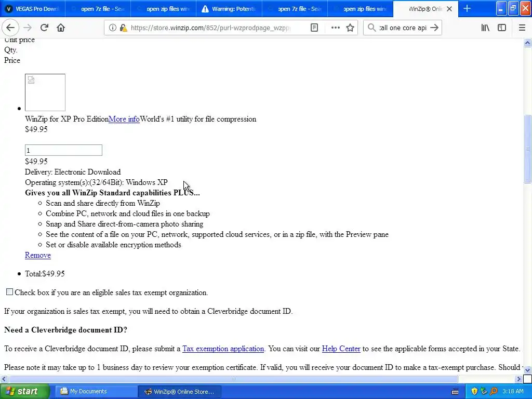Viewport: 532px width, 399px height.
Task: Open the Tax exemption application link
Action: pyautogui.click(x=223, y=349)
